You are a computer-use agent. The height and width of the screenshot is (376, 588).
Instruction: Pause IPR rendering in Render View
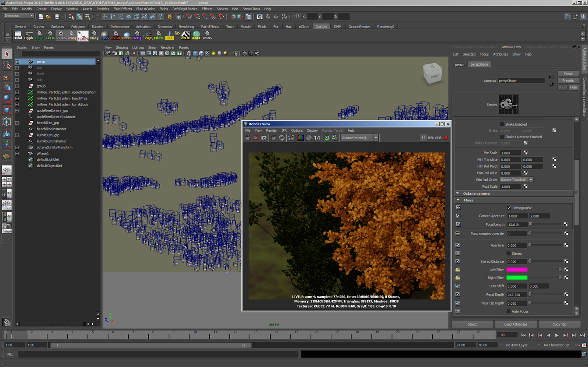pos(423,138)
